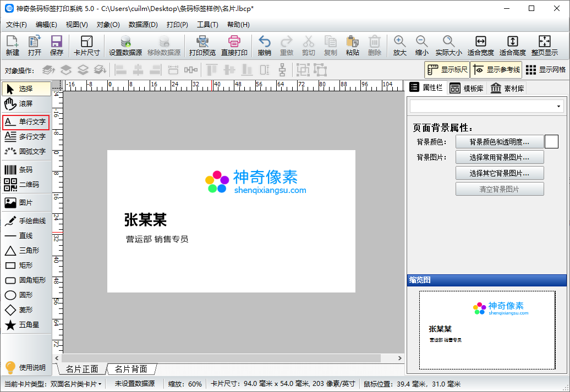Image resolution: width=570 pixels, height=392 pixels.
Task: Toggle 显示标尺 ruler display
Action: (447, 69)
